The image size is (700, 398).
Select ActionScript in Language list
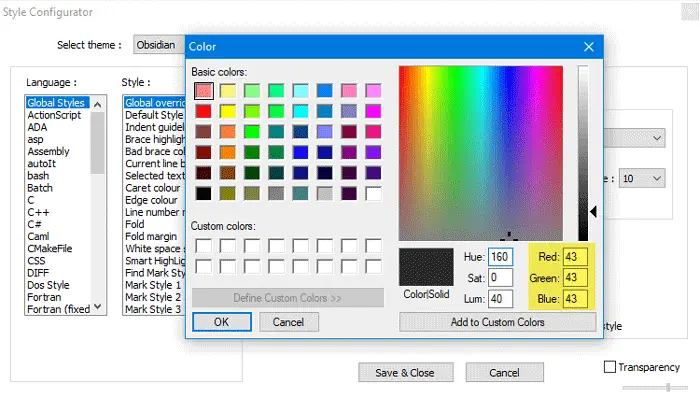pyautogui.click(x=54, y=115)
